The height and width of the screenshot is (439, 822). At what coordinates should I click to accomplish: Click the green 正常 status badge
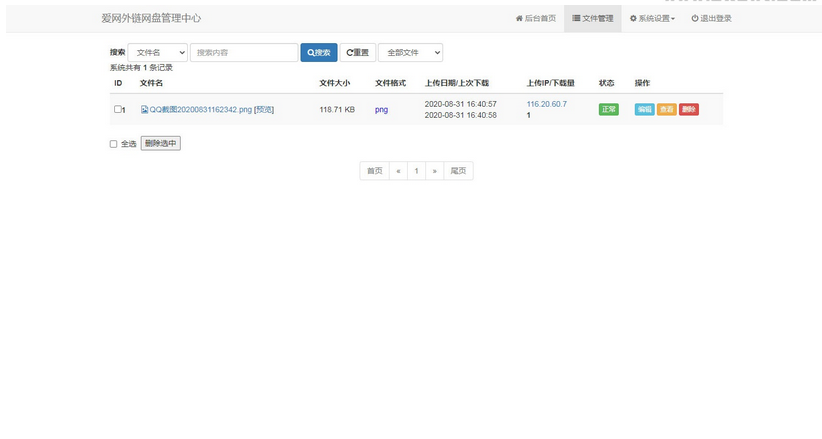[x=609, y=109]
